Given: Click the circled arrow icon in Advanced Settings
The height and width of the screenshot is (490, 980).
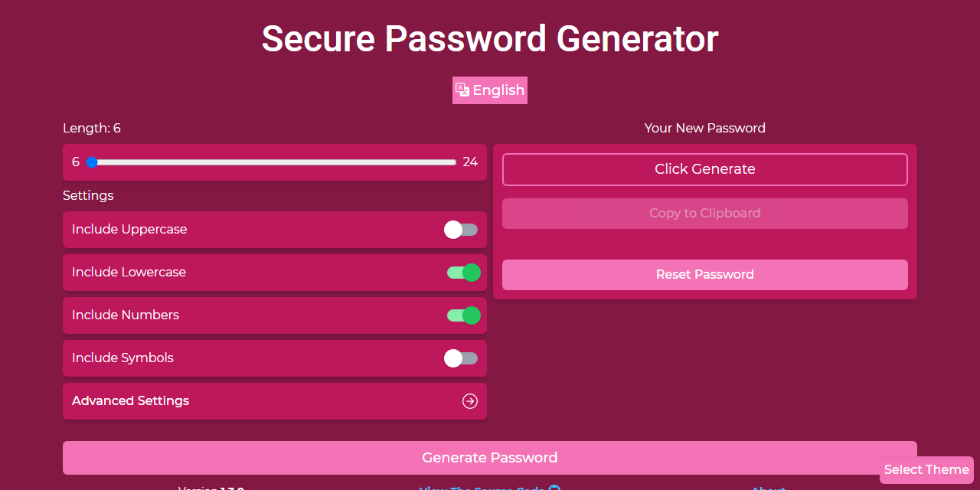Looking at the screenshot, I should [x=469, y=400].
